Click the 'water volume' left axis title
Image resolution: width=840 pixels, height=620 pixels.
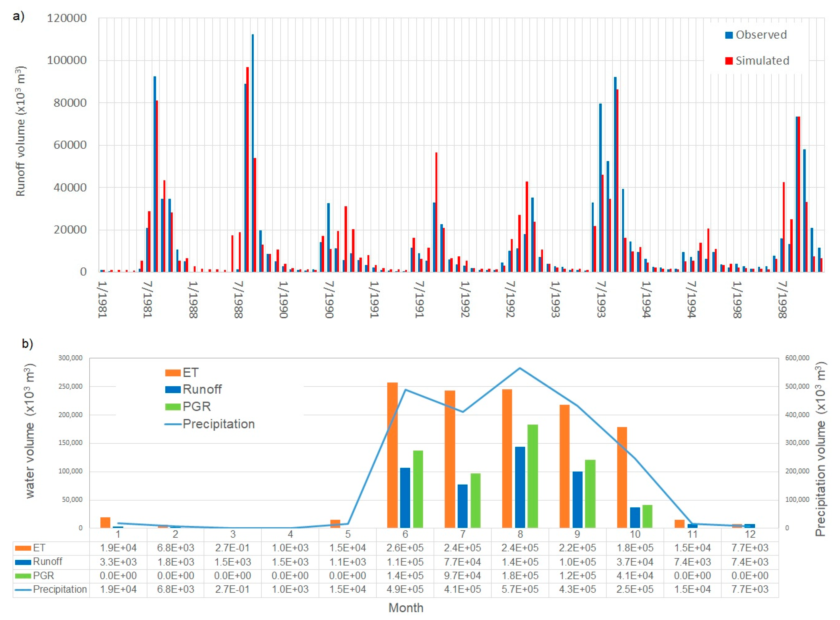(x=29, y=431)
